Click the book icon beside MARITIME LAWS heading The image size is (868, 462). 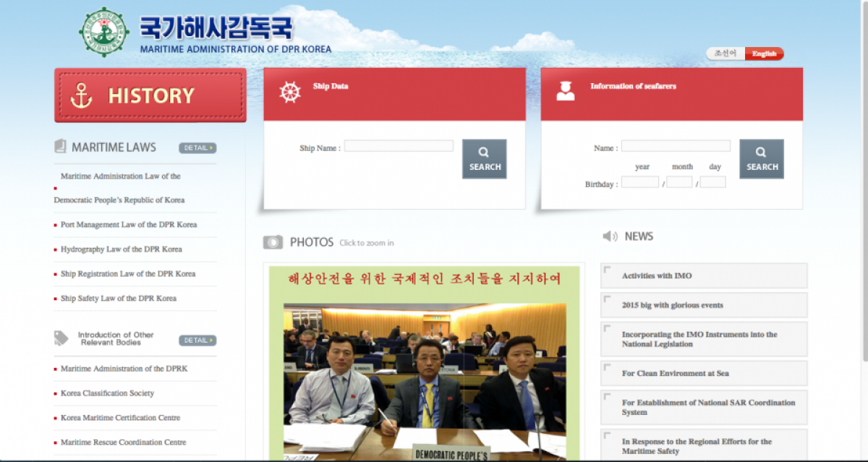click(x=59, y=146)
